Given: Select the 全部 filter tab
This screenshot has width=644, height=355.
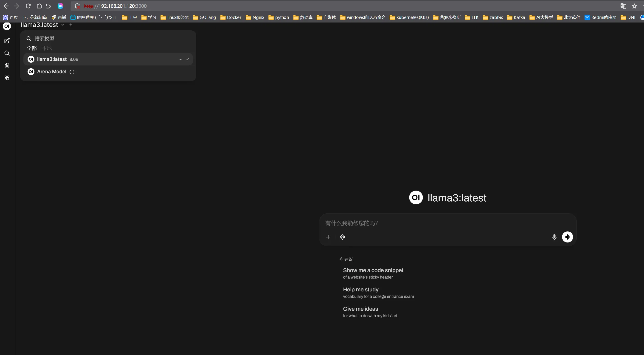Looking at the screenshot, I should click(x=32, y=48).
